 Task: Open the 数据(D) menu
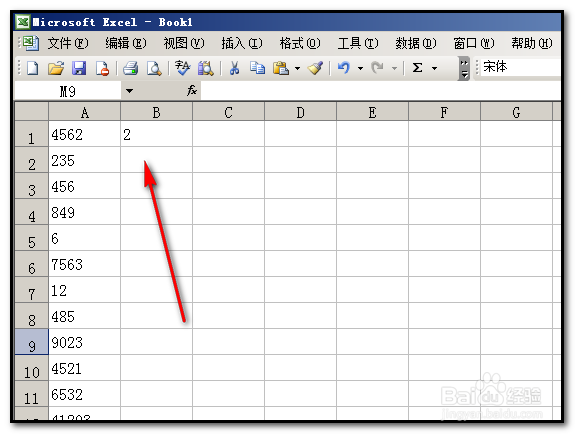[x=415, y=43]
